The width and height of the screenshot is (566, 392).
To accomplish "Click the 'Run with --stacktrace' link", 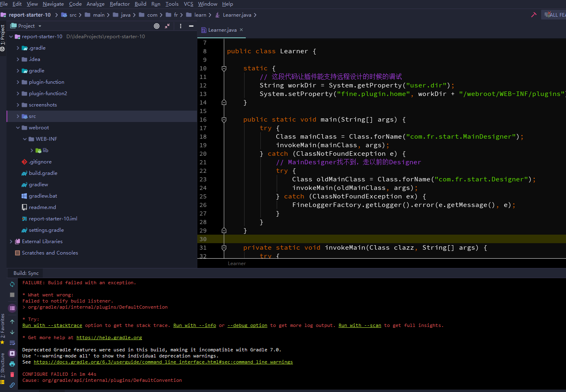I will (52, 325).
